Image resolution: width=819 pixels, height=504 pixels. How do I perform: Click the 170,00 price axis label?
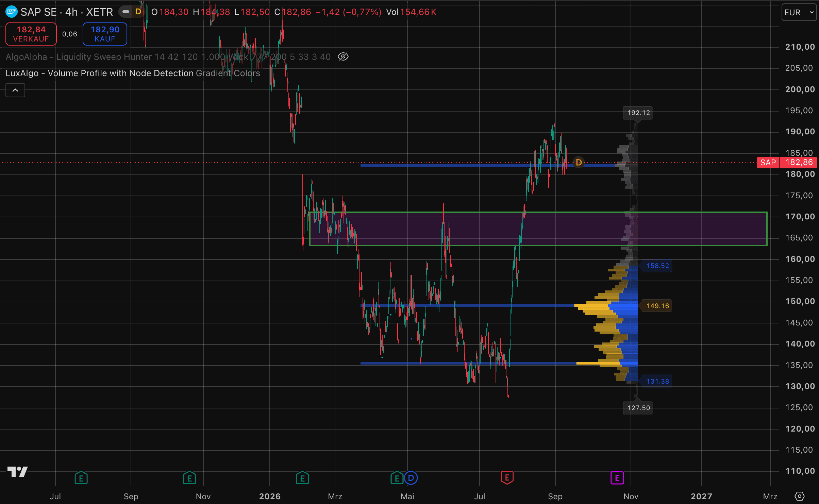[x=800, y=217]
